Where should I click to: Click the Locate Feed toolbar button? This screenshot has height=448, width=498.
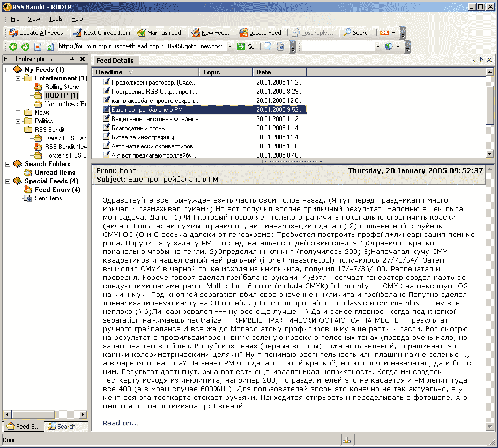pos(261,33)
